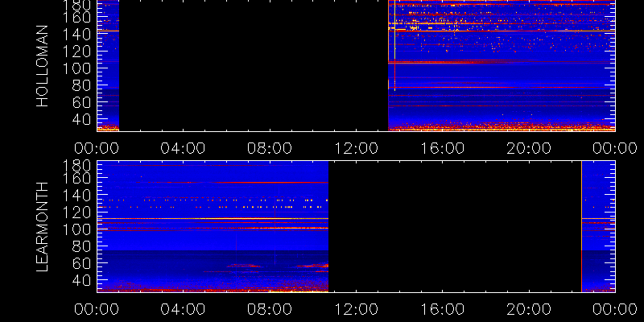Click the 12:00 time label under LEARMONTH plot
Image resolution: width=644 pixels, height=322 pixels.
pyautogui.click(x=356, y=309)
